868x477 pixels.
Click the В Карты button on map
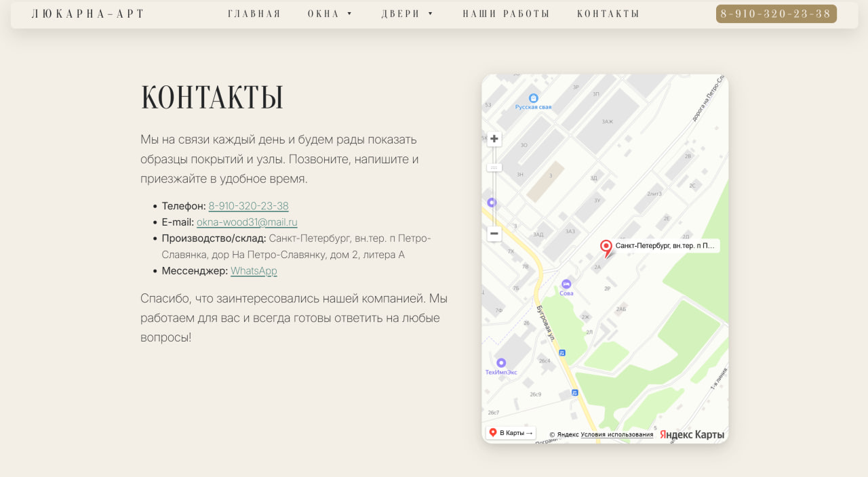[x=511, y=433]
